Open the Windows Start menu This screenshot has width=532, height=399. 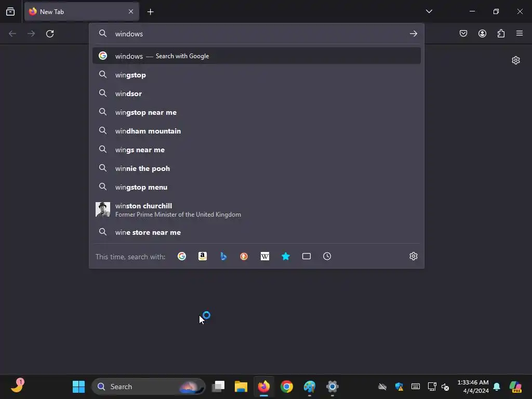pos(79,387)
